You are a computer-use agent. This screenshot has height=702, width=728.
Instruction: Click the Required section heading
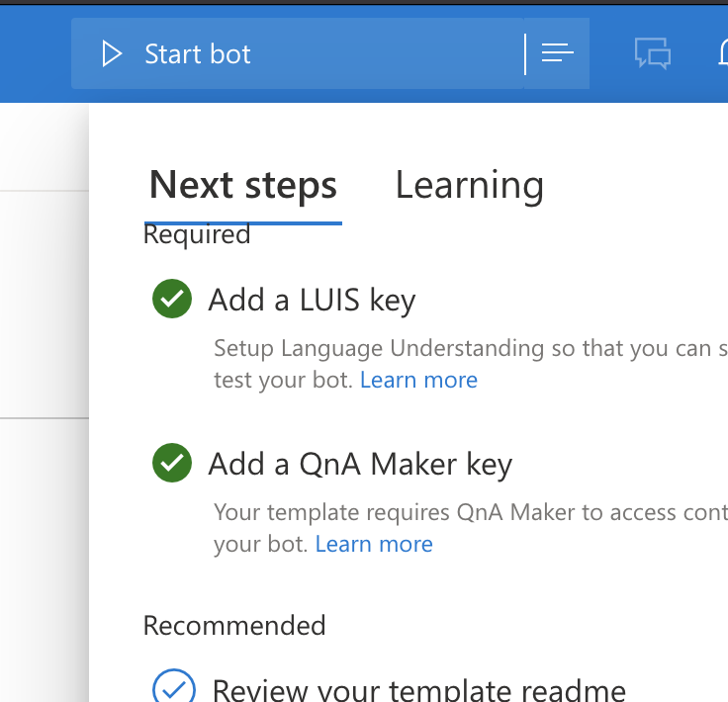[x=197, y=234]
